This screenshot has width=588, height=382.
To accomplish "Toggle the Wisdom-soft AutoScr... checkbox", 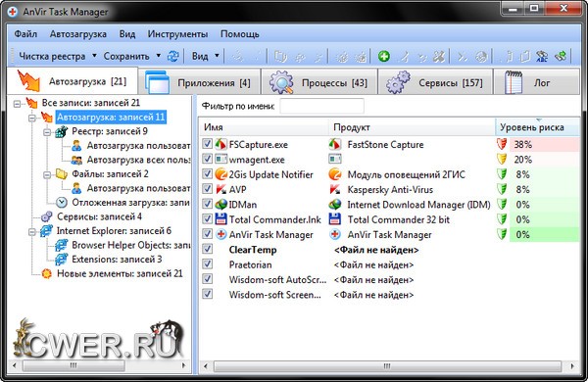I will (x=208, y=279).
